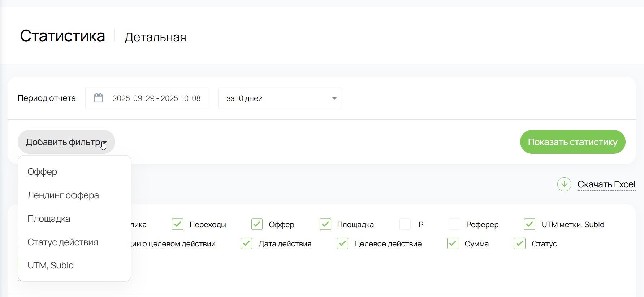The image size is (644, 297).
Task: Click the 'Скачать Excel' link
Action: click(x=606, y=184)
